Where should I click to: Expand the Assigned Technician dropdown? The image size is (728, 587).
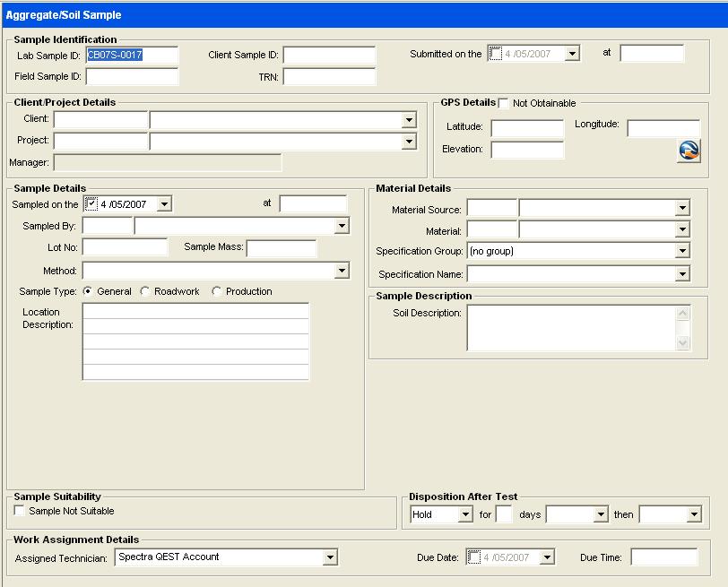[330, 558]
